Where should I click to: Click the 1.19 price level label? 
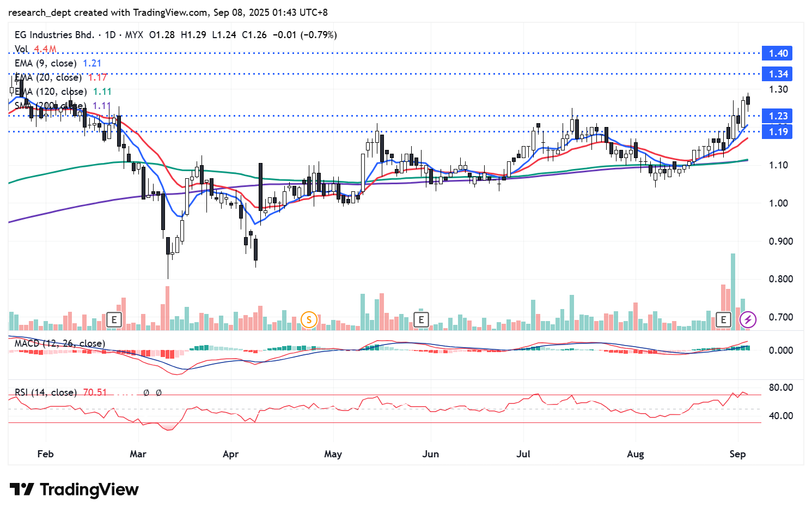777,132
